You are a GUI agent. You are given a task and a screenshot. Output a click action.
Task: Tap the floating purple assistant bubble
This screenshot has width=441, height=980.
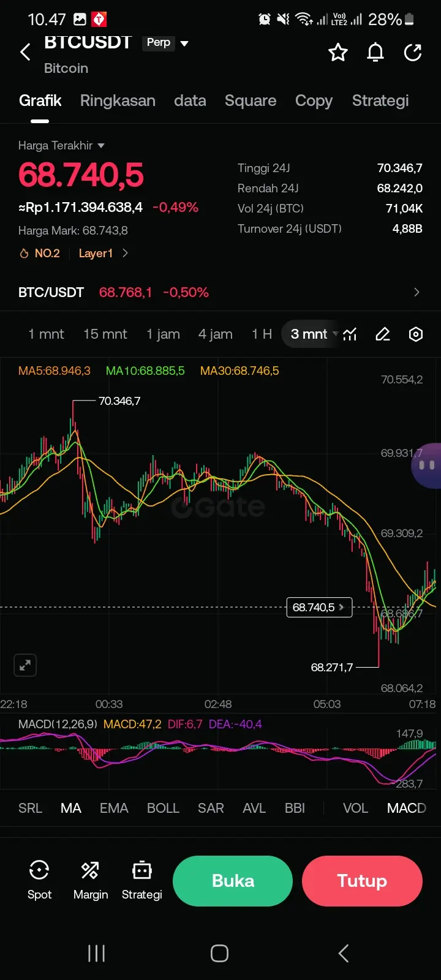click(427, 466)
